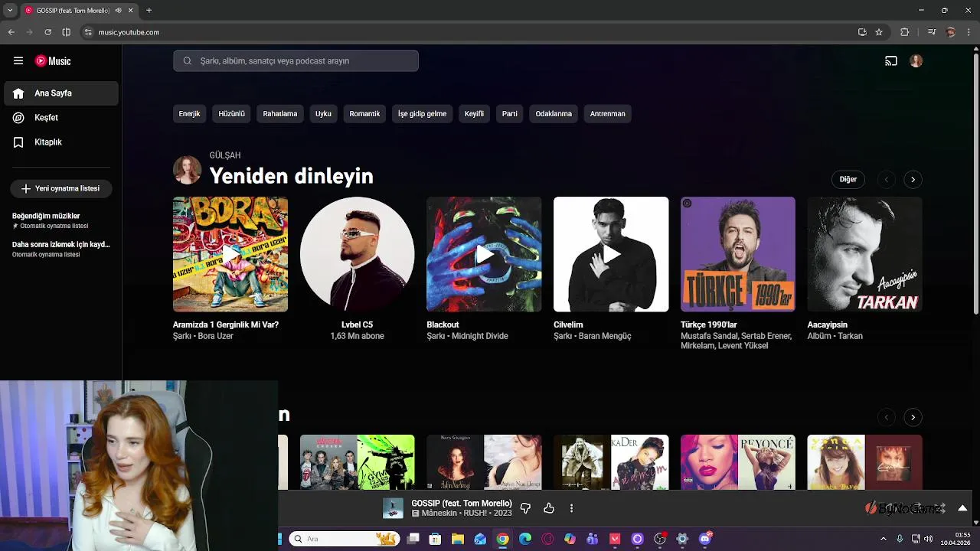
Task: Open a new browser tab
Action: (149, 11)
